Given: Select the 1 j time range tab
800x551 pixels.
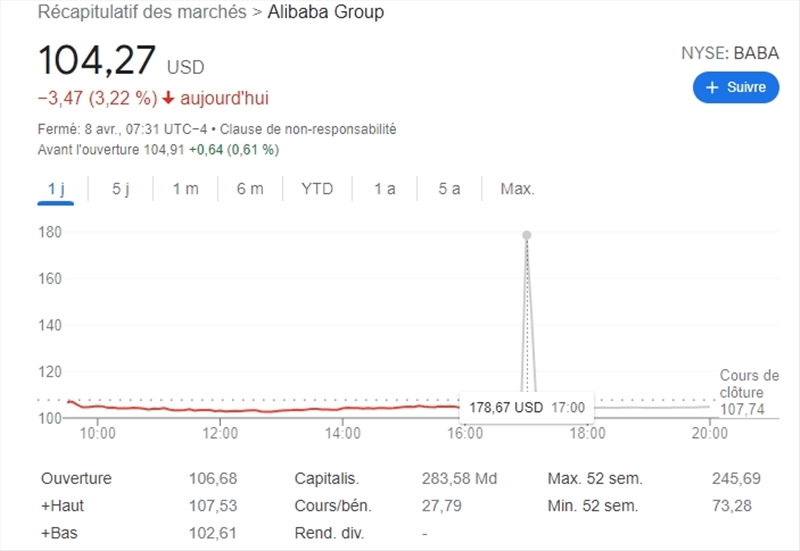Looking at the screenshot, I should (56, 189).
